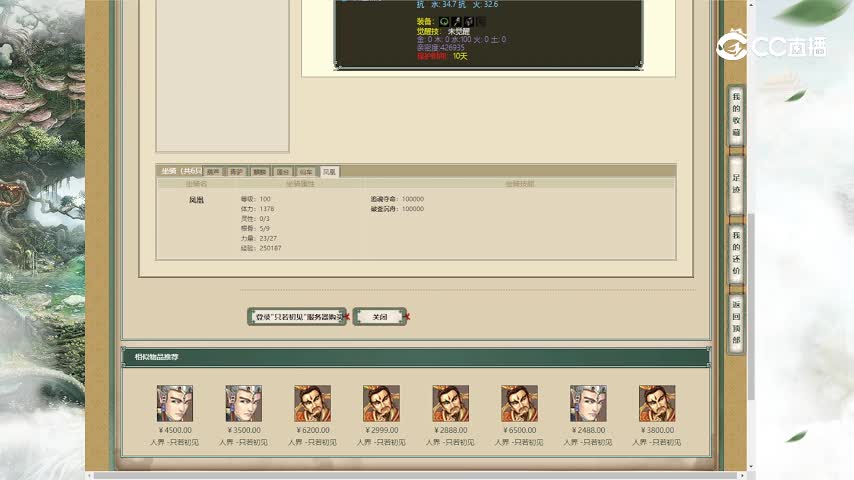
Task: Click the horizontal scrollbar at page bottom
Action: pos(417,476)
